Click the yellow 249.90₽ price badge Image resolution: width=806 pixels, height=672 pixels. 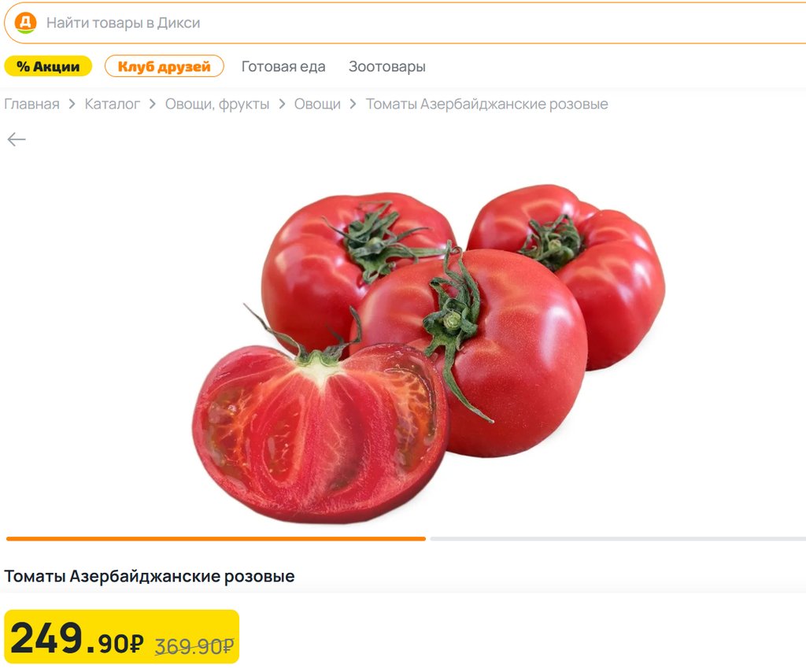(x=122, y=637)
